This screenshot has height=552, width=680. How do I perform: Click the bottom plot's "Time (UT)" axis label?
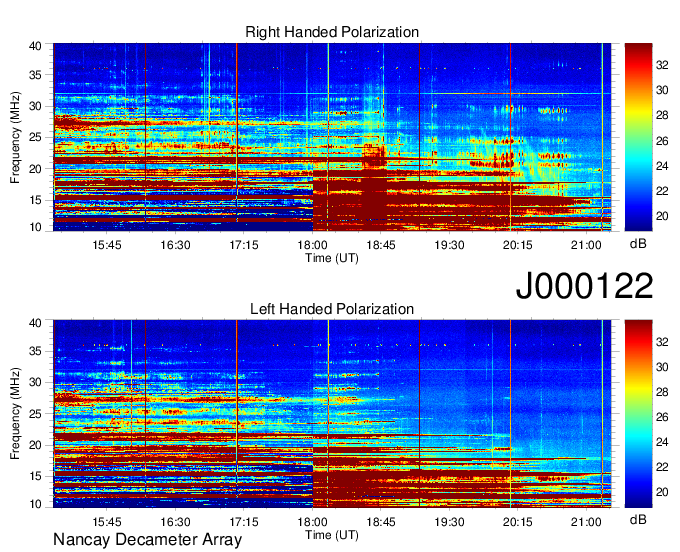[x=332, y=535]
